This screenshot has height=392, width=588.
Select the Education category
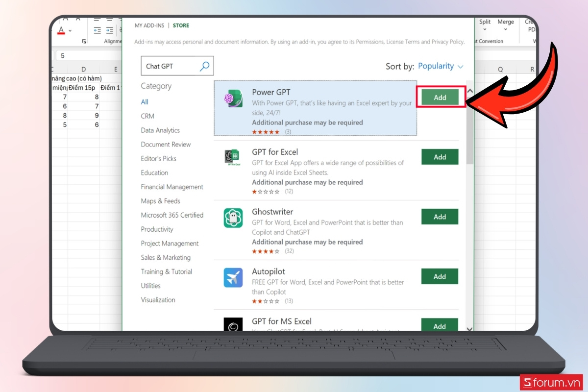(x=154, y=172)
